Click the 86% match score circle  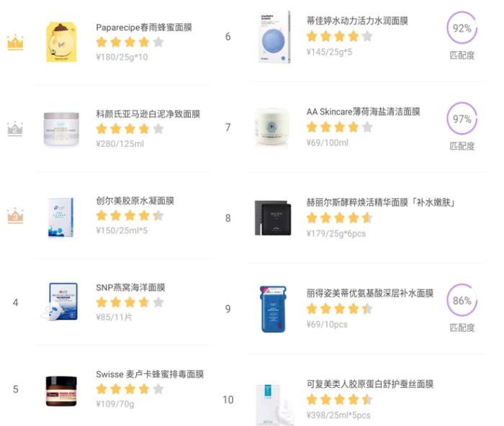tap(462, 301)
